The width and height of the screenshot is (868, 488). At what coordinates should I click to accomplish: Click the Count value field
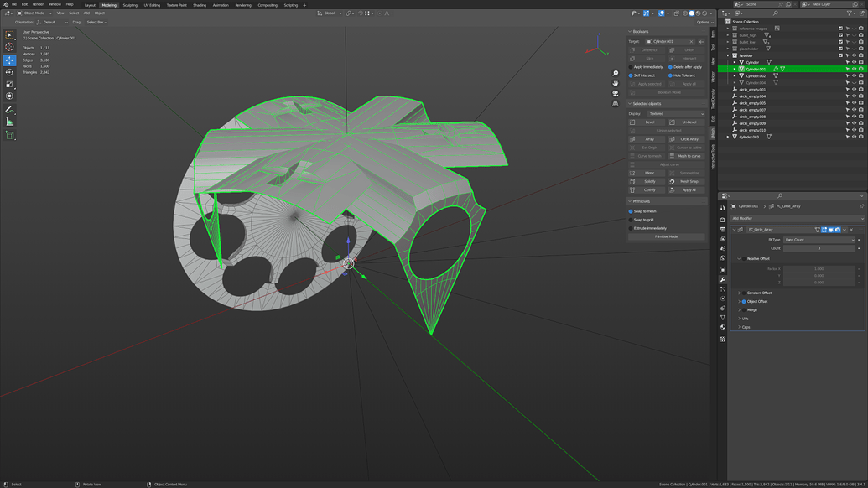click(x=819, y=248)
